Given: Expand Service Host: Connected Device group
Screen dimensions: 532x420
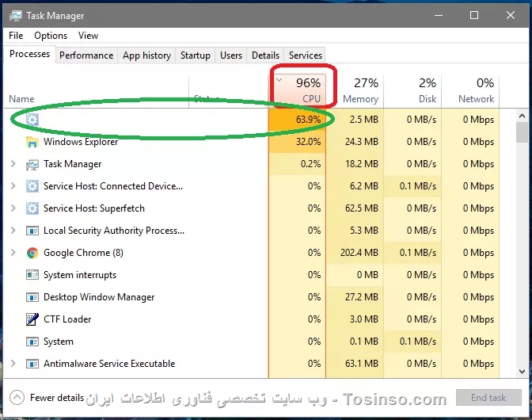Looking at the screenshot, I should [13, 186].
